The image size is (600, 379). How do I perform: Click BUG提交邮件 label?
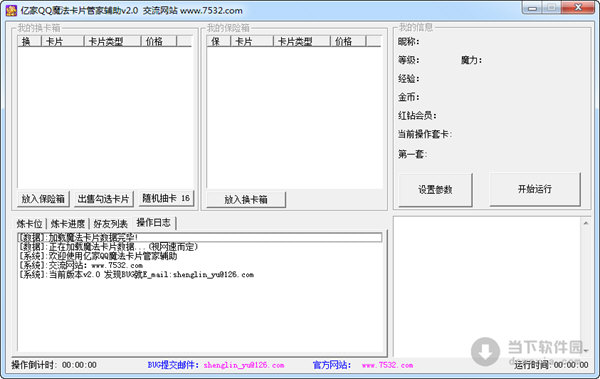173,365
